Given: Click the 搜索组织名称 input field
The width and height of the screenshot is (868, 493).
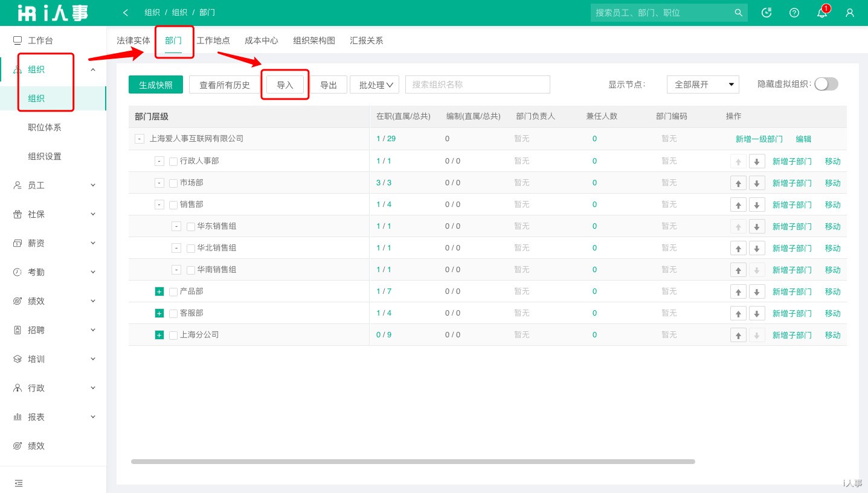Looking at the screenshot, I should coord(477,84).
